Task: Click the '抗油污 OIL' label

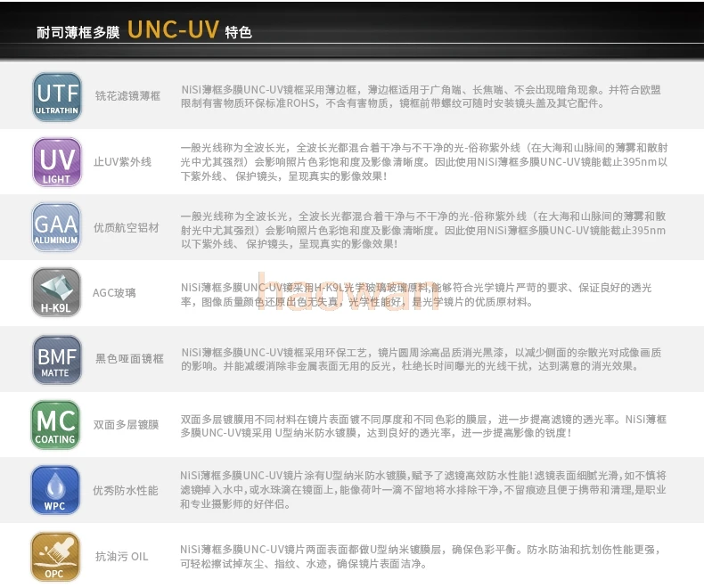Action: pyautogui.click(x=122, y=557)
